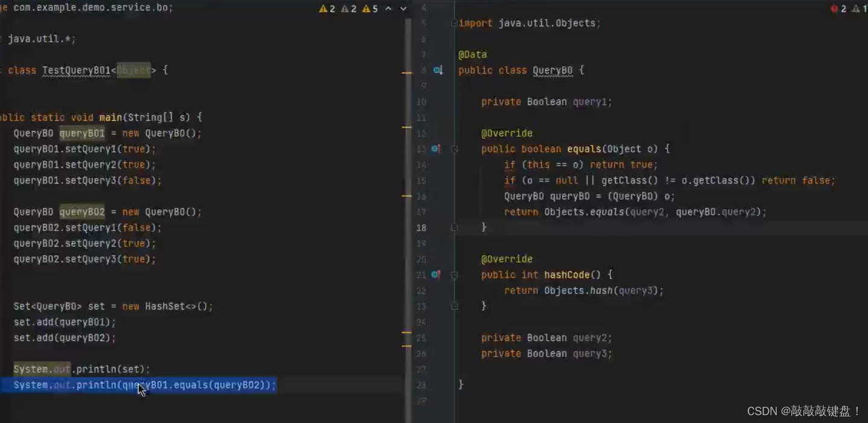Click line number 18 in right gutter

pyautogui.click(x=421, y=227)
